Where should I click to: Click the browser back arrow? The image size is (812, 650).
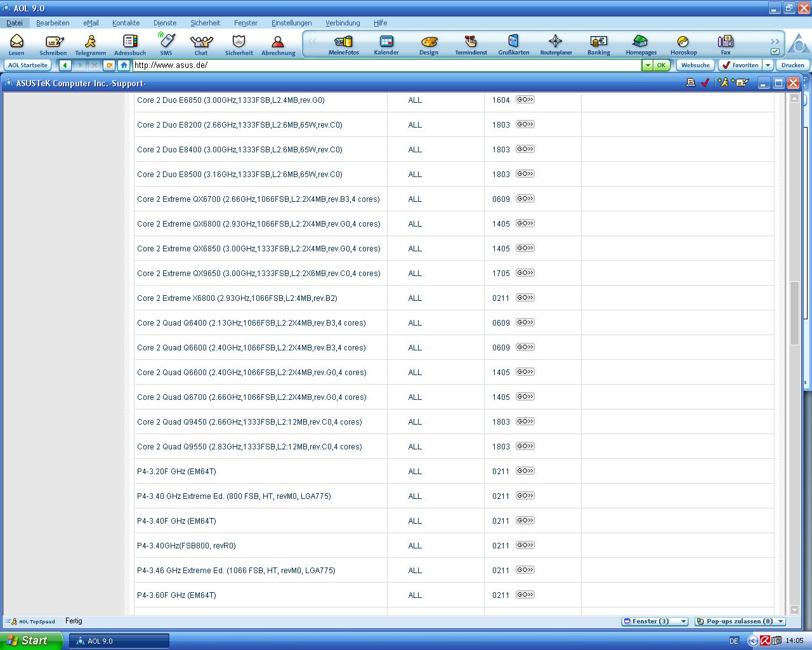tap(65, 65)
